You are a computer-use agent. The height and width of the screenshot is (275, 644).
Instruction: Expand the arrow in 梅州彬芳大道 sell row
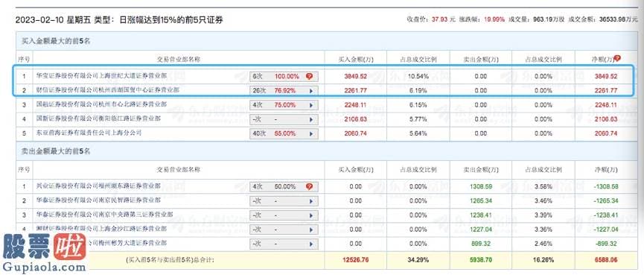311,244
